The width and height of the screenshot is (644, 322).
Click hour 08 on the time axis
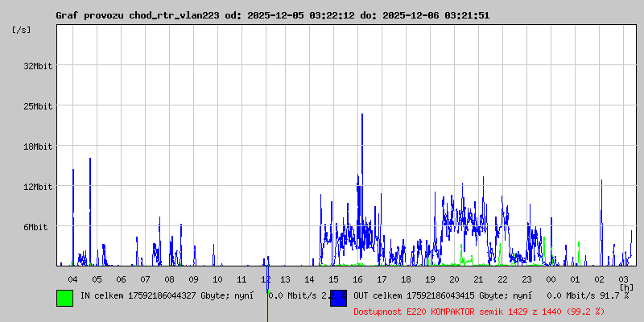(x=169, y=279)
